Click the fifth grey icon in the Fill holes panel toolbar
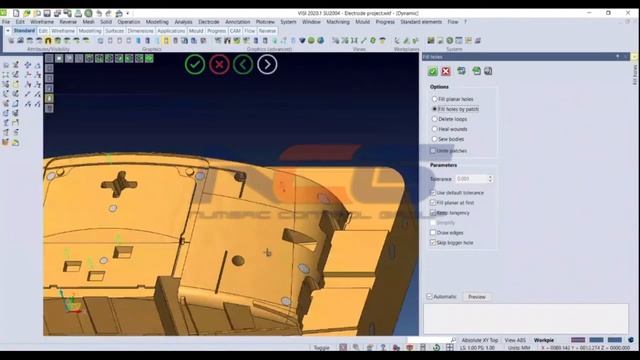640x360 pixels. click(488, 71)
